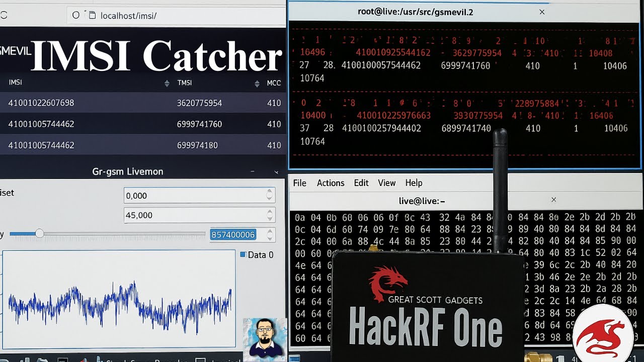Select the live@live:~ terminal title

422,201
